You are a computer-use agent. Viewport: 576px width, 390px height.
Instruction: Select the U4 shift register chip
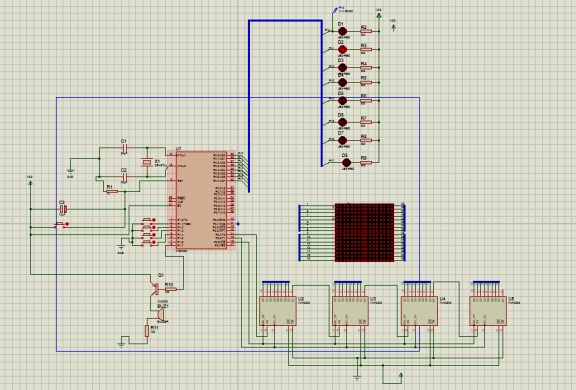419,311
